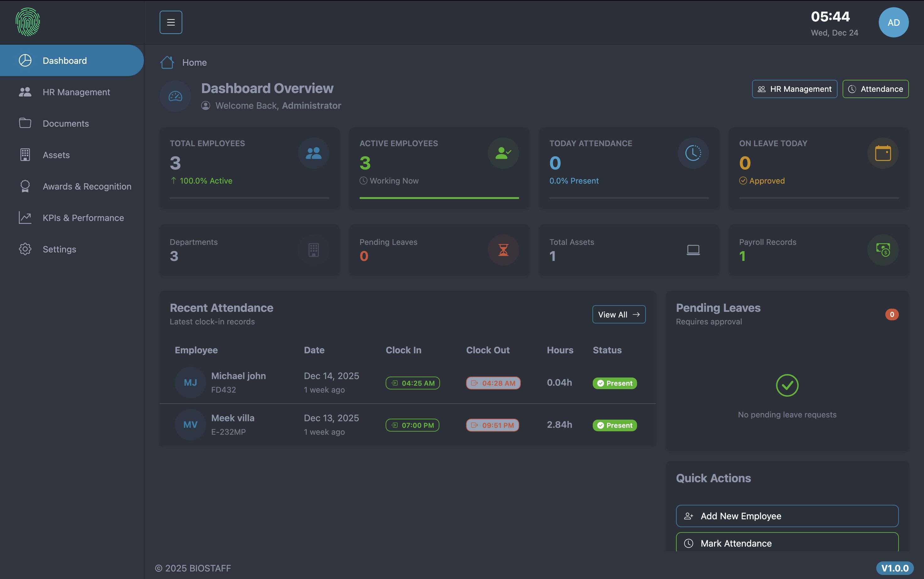Click the Today Attendance clock icon
The width and height of the screenshot is (924, 579).
(693, 153)
